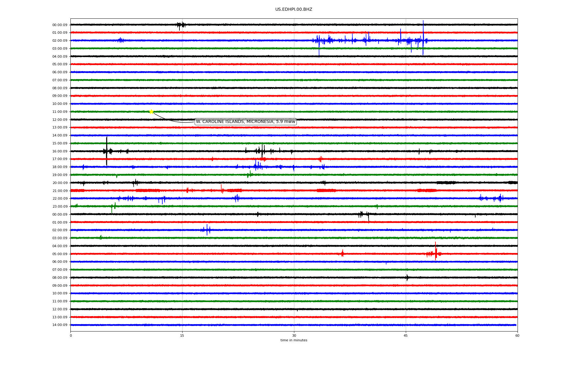Click the 23:00:09 time label
The width and height of the screenshot is (588, 368).
[x=60, y=207]
